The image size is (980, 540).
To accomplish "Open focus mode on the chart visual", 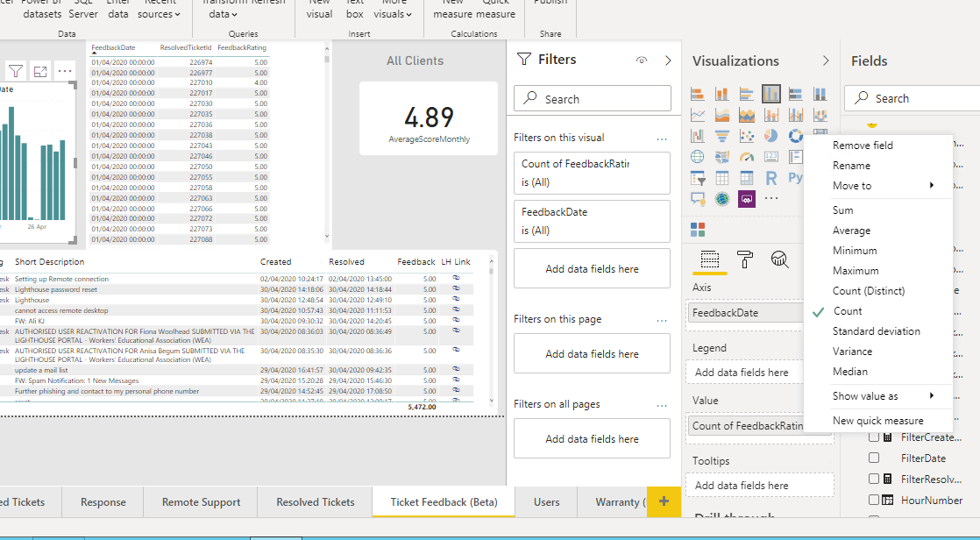I will click(x=40, y=71).
